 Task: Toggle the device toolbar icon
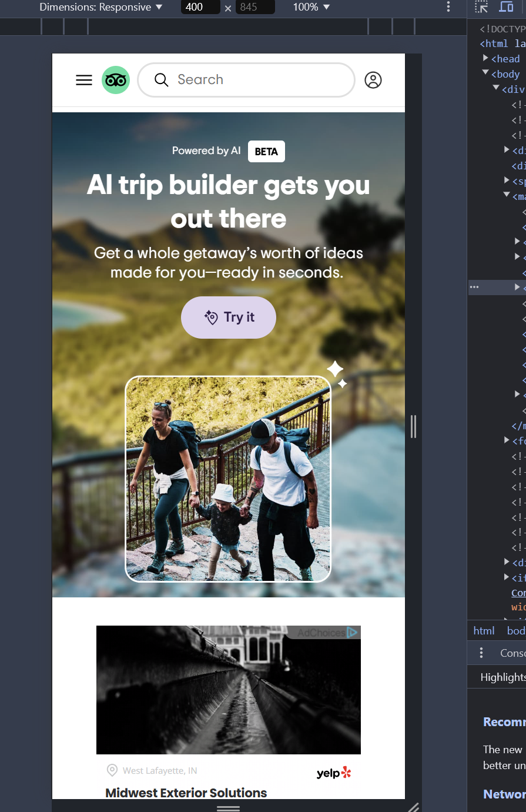coord(506,7)
